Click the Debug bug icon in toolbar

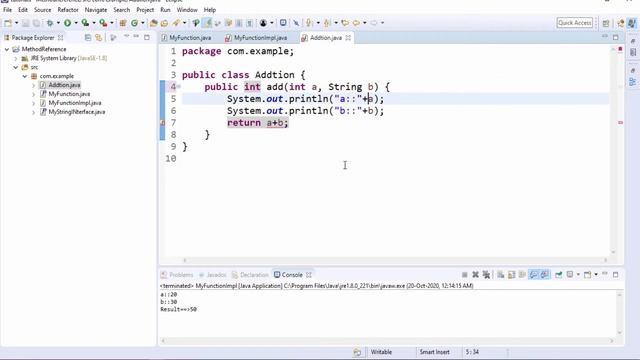[50, 23]
